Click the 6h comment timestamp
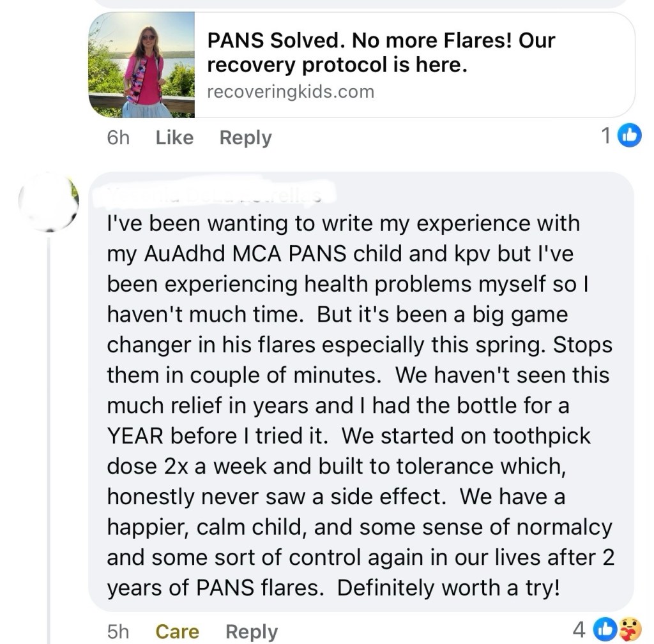Image resolution: width=654 pixels, height=644 pixels. (x=118, y=137)
